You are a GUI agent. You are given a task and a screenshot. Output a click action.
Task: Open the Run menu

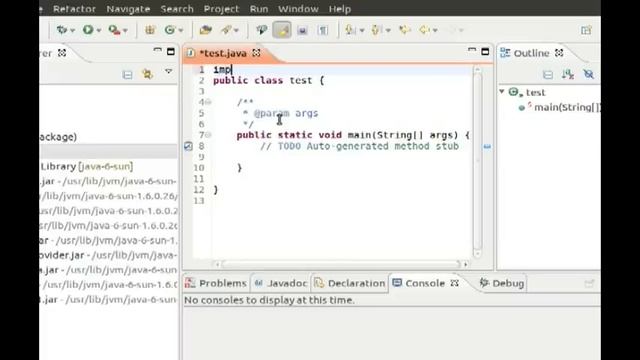coord(259,9)
